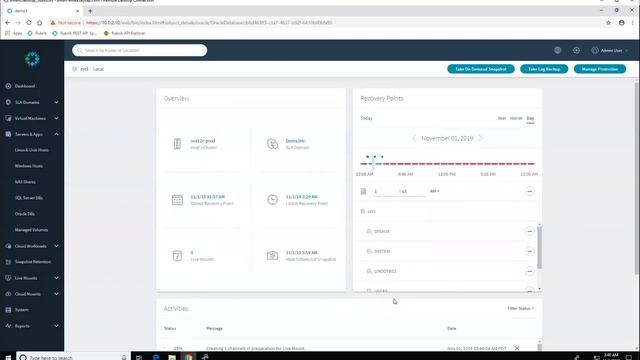
Task: Click the browser reload button
Action: pyautogui.click(x=29, y=23)
